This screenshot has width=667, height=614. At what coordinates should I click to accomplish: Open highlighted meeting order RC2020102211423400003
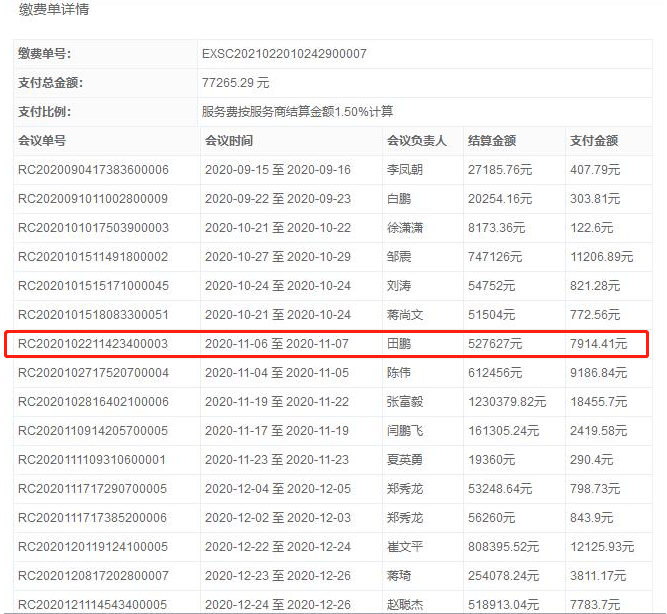click(x=94, y=344)
